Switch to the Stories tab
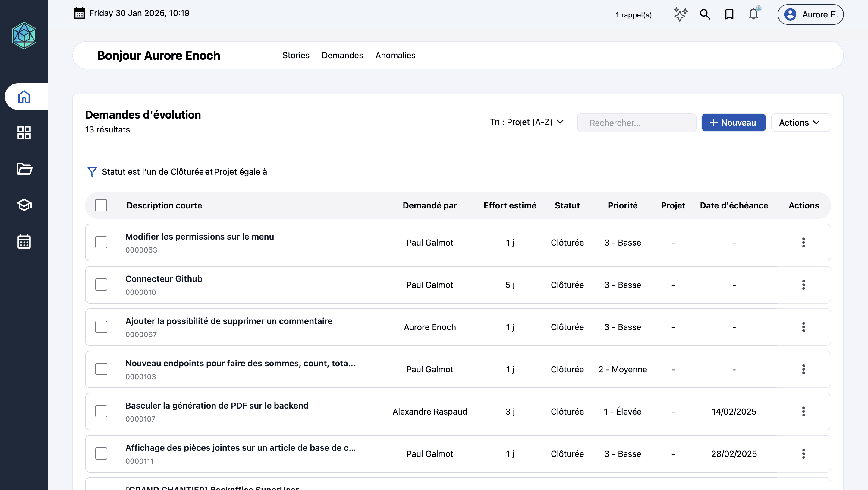Viewport: 868px width, 490px height. (x=295, y=55)
